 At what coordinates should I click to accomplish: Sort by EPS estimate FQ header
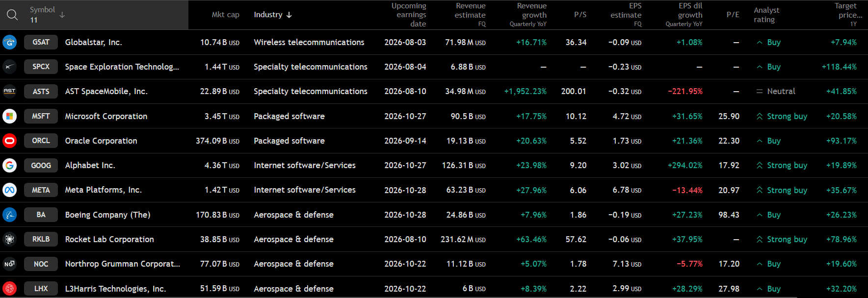tap(626, 15)
